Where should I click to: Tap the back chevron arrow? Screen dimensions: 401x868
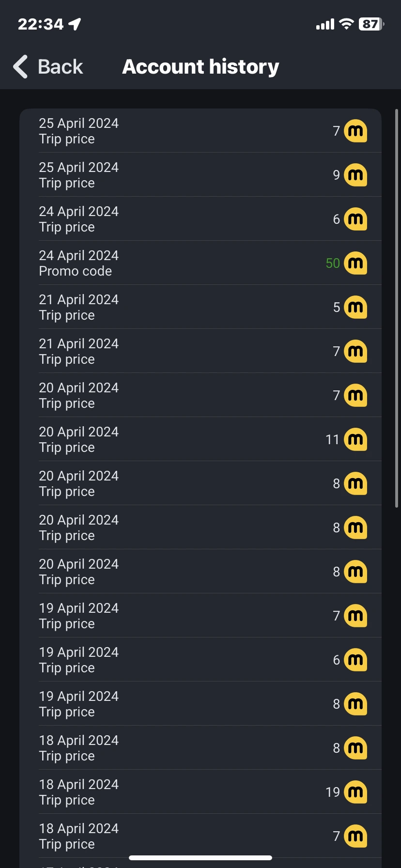point(21,66)
